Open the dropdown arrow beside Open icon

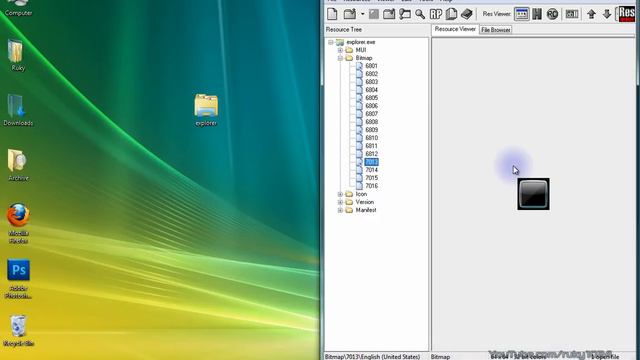362,14
